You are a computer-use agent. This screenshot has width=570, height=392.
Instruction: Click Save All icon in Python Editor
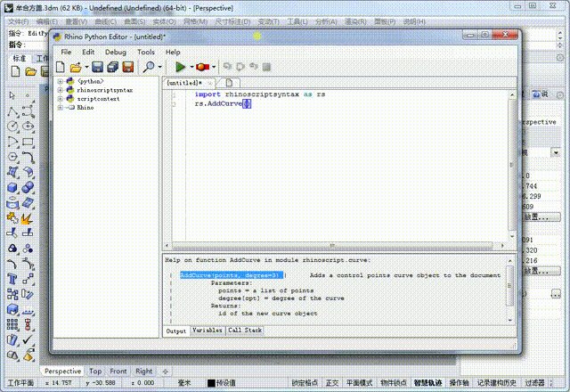pos(113,67)
